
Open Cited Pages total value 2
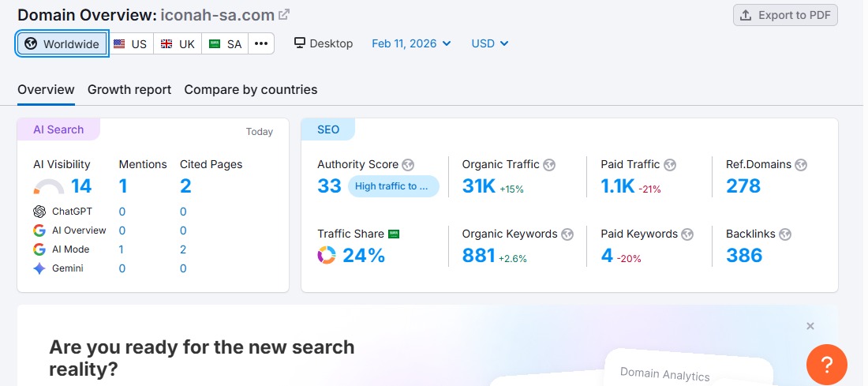click(x=185, y=186)
